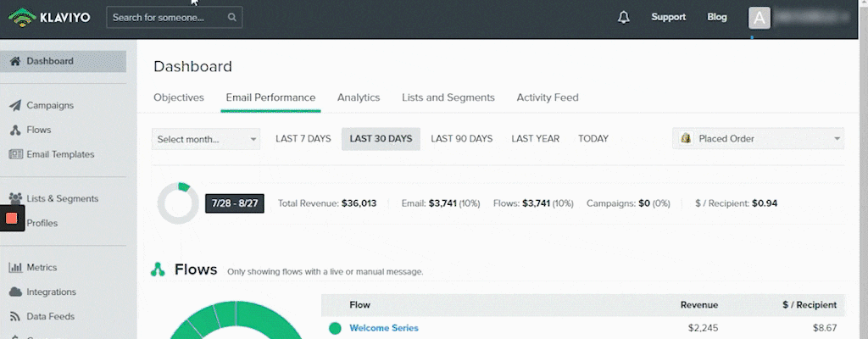Switch to the Analytics tab

click(x=359, y=97)
